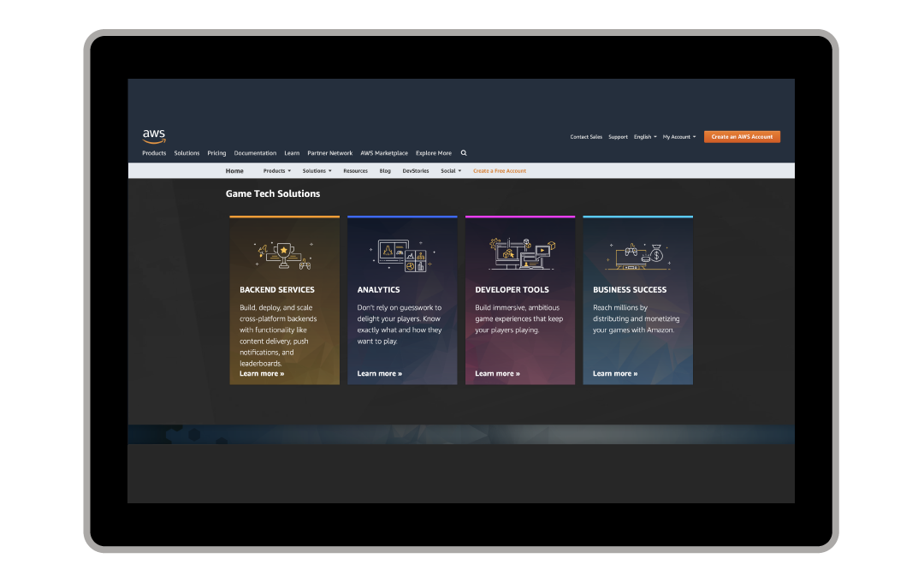Click the Analytics card title
The height and width of the screenshot is (582, 924).
tap(378, 290)
